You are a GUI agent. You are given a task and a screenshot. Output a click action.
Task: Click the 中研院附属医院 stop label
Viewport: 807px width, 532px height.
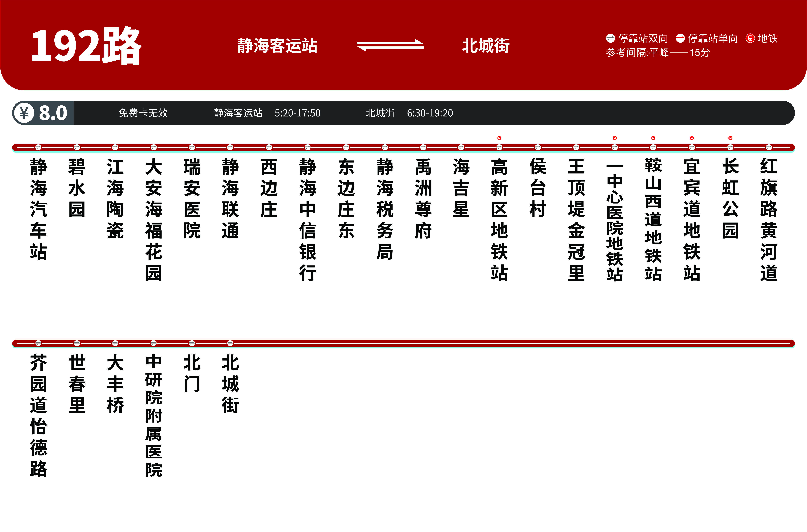click(x=154, y=416)
